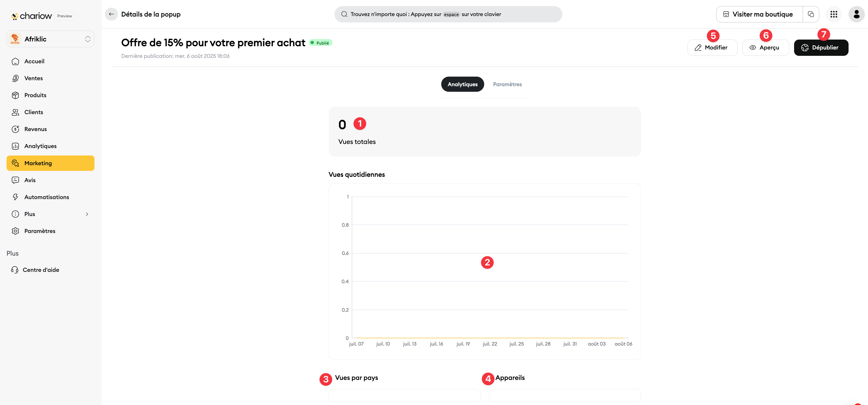Click the Détails de la popup title
The width and height of the screenshot is (868, 405).
point(151,14)
